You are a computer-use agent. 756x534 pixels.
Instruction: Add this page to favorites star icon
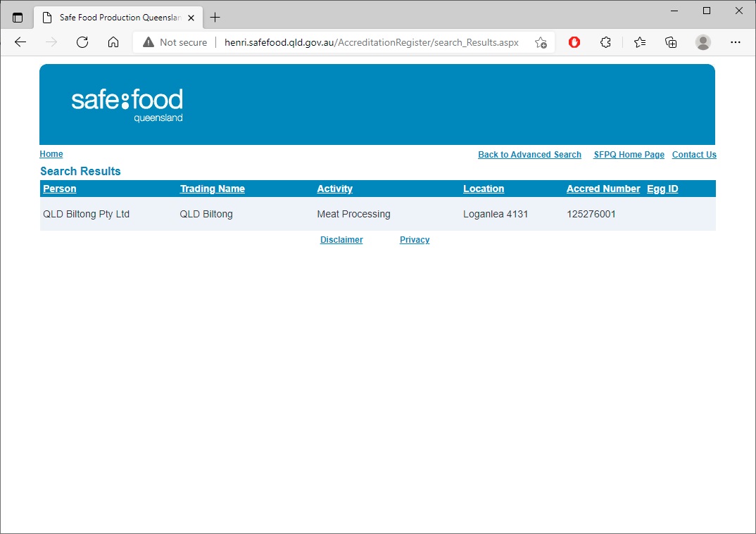(541, 42)
